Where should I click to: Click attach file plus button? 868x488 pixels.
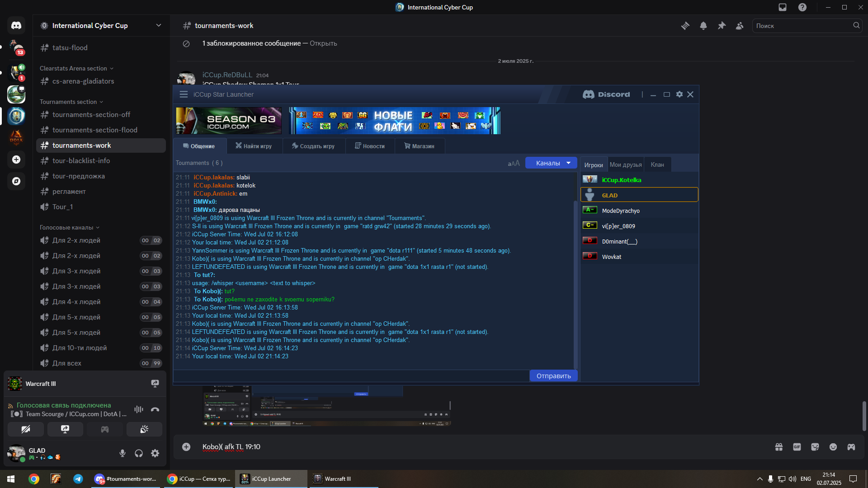click(186, 447)
